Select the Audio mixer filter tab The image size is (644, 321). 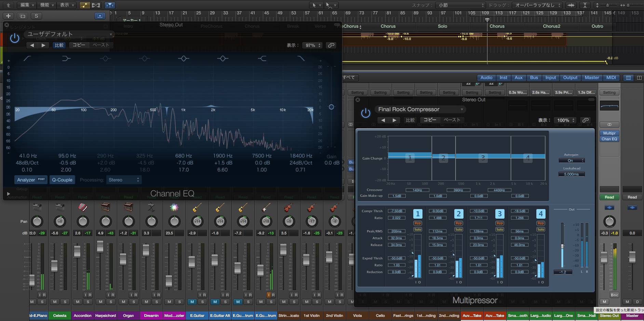(486, 78)
